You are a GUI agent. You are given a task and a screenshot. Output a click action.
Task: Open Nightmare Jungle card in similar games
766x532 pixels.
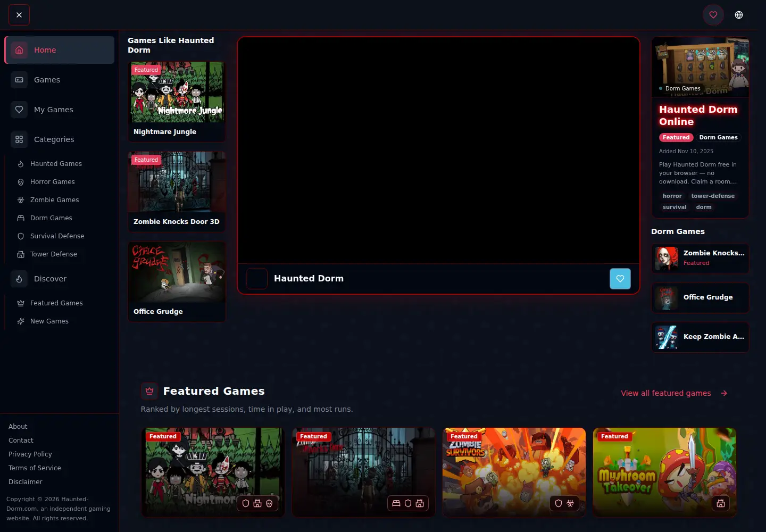pos(177,102)
